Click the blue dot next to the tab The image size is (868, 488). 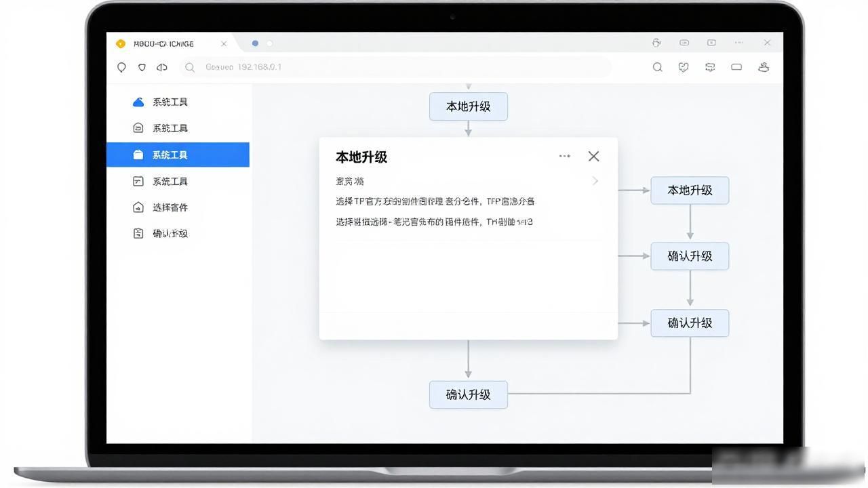pos(255,43)
